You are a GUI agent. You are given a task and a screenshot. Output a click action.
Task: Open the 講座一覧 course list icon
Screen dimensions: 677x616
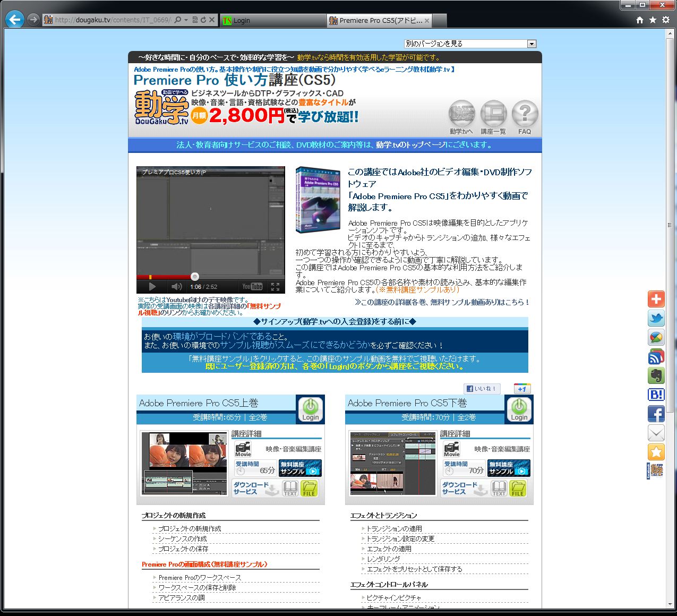(493, 117)
